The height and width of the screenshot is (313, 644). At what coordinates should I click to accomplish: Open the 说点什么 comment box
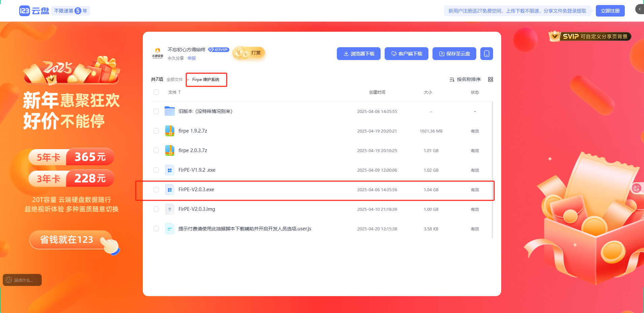[22, 280]
